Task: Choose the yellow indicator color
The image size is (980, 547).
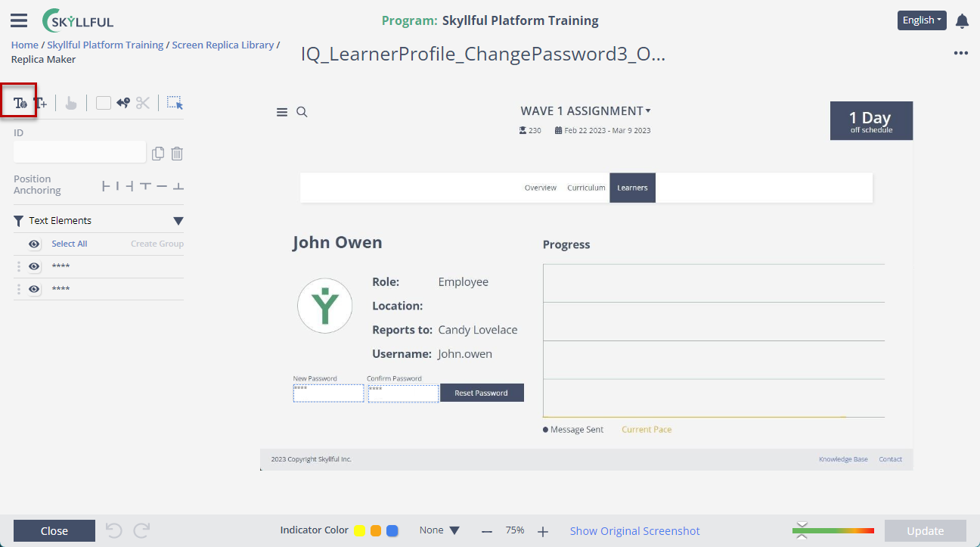Action: 360,530
